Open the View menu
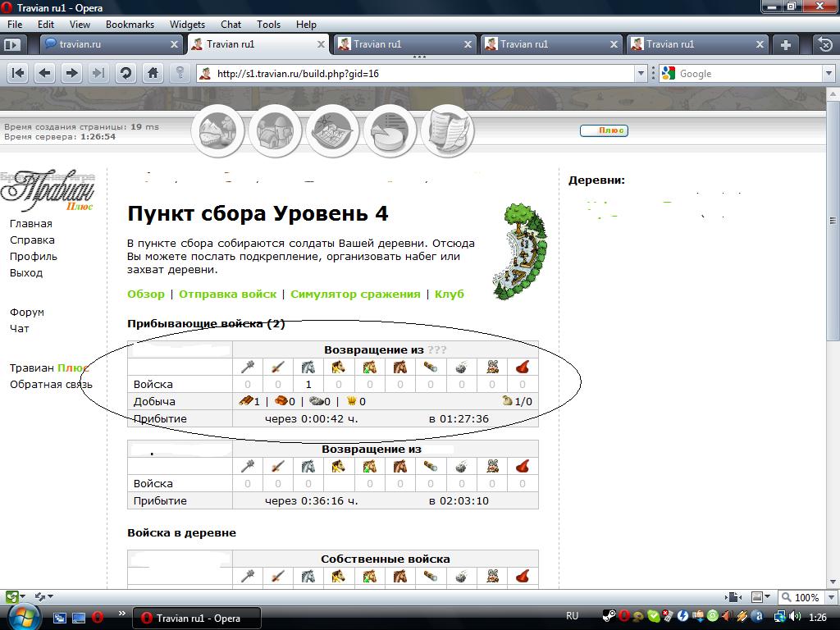This screenshot has height=630, width=840. click(x=80, y=24)
